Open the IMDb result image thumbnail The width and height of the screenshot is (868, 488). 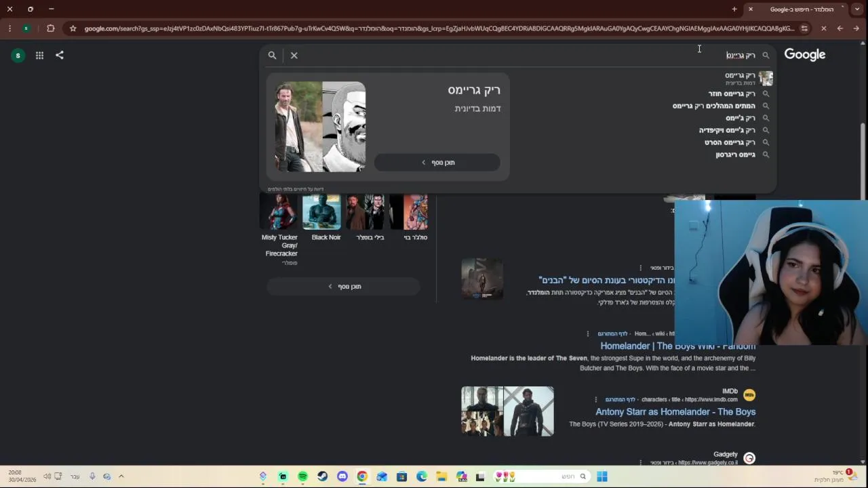(x=507, y=411)
